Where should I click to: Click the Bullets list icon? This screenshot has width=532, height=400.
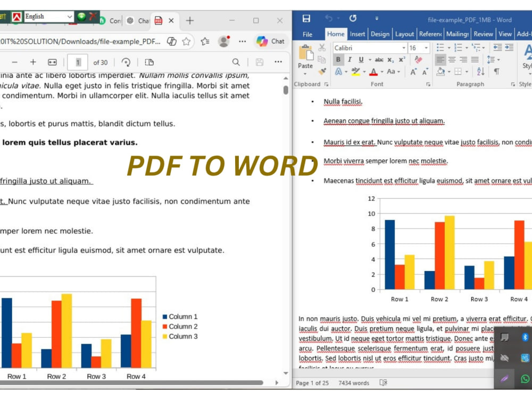click(440, 47)
